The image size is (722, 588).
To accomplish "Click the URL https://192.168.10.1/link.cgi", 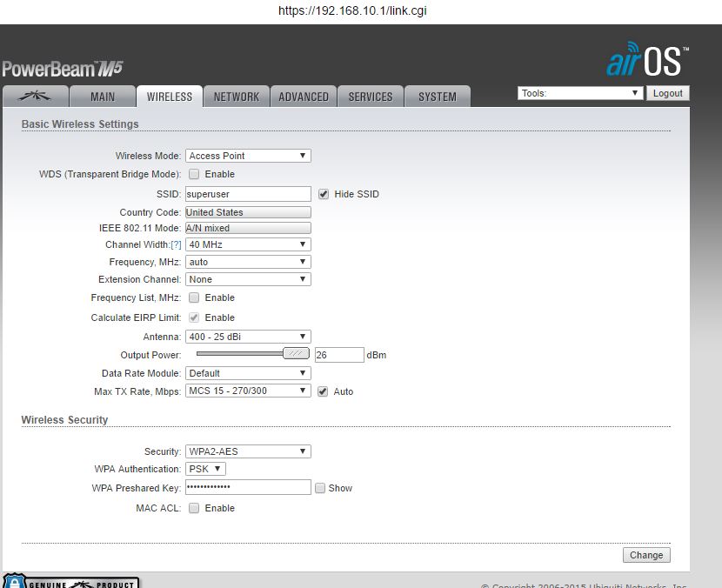I will (x=352, y=10).
